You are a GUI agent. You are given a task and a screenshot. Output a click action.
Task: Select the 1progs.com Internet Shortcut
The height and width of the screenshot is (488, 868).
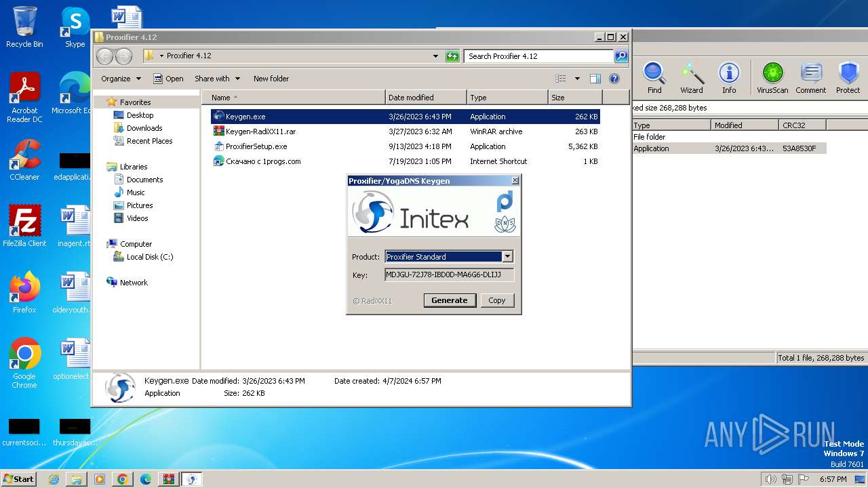click(x=405, y=161)
